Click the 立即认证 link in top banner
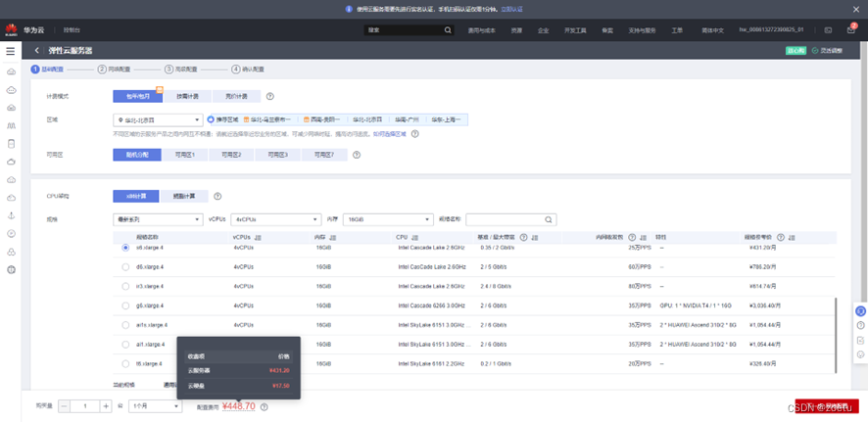The width and height of the screenshot is (868, 422). point(512,9)
